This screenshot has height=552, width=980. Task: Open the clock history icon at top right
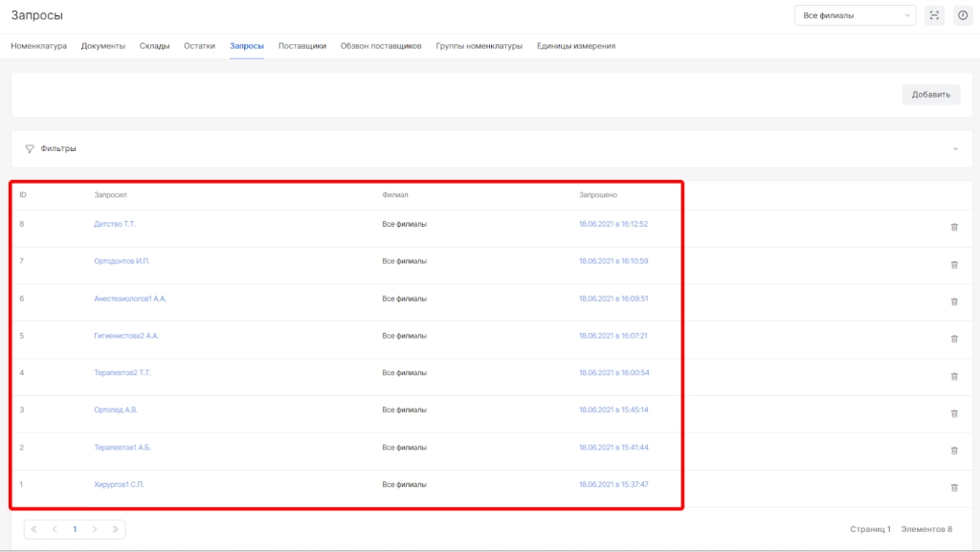click(x=963, y=15)
